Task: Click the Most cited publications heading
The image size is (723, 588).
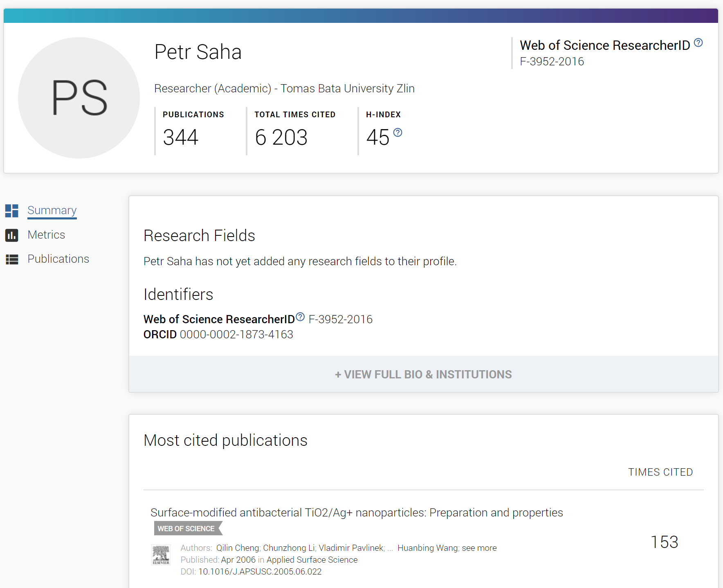Action: [x=225, y=440]
